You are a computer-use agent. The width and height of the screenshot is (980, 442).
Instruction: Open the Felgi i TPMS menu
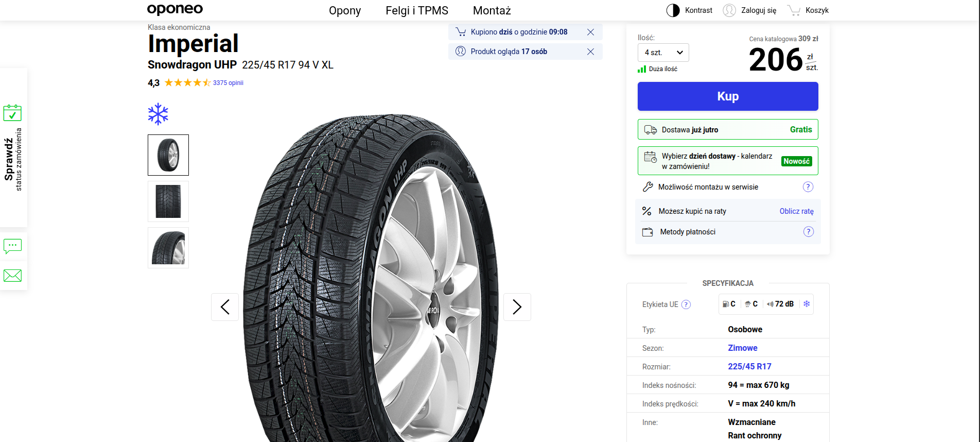pyautogui.click(x=417, y=11)
